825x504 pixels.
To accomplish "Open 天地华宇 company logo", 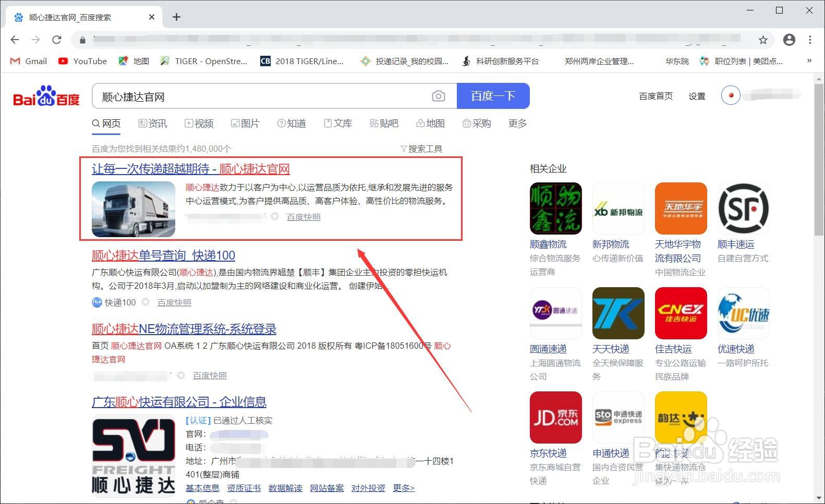I will click(x=681, y=208).
